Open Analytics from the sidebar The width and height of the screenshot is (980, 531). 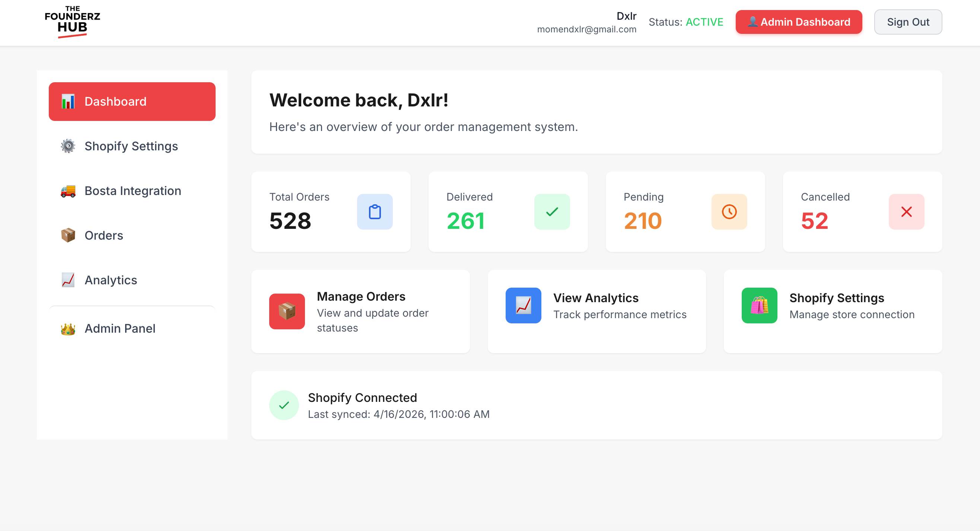tap(132, 280)
